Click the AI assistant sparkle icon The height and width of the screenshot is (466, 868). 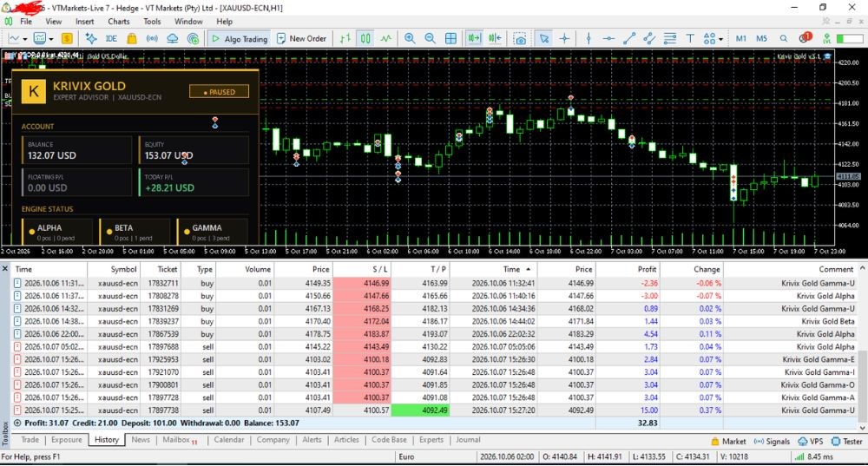tap(91, 39)
